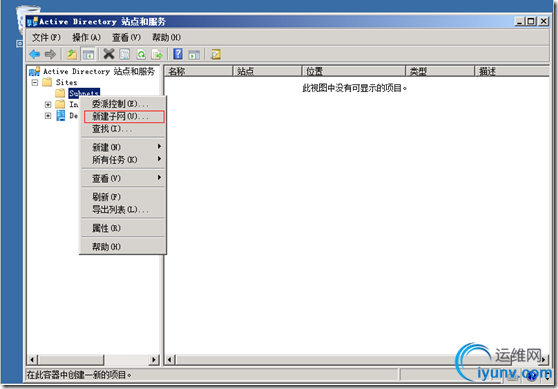The width and height of the screenshot is (558, 389).
Task: Expand the De site tree node
Action: 48,116
